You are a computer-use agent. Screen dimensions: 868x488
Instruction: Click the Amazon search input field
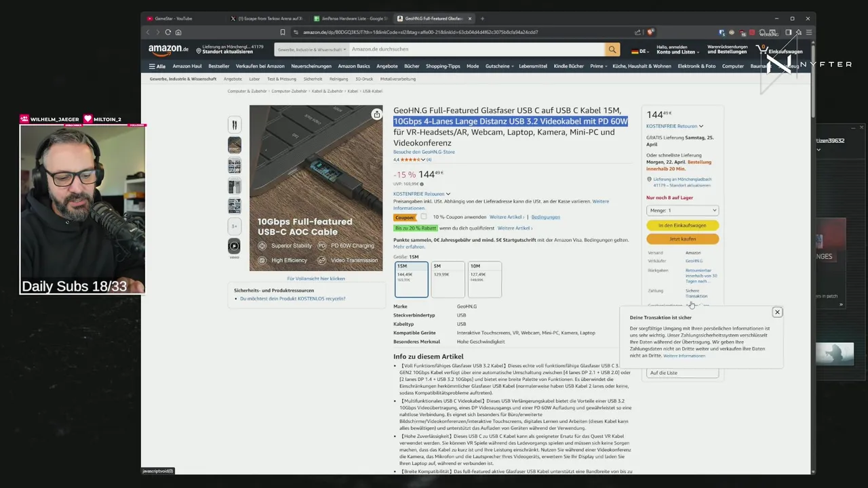click(x=477, y=49)
